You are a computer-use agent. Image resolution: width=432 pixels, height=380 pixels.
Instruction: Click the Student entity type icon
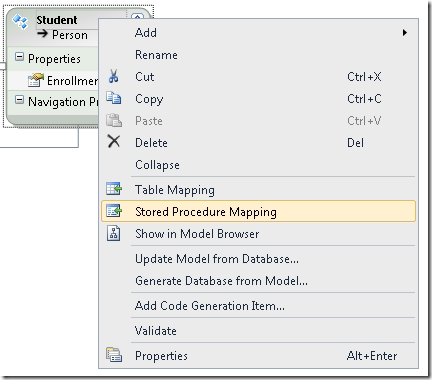(x=20, y=22)
